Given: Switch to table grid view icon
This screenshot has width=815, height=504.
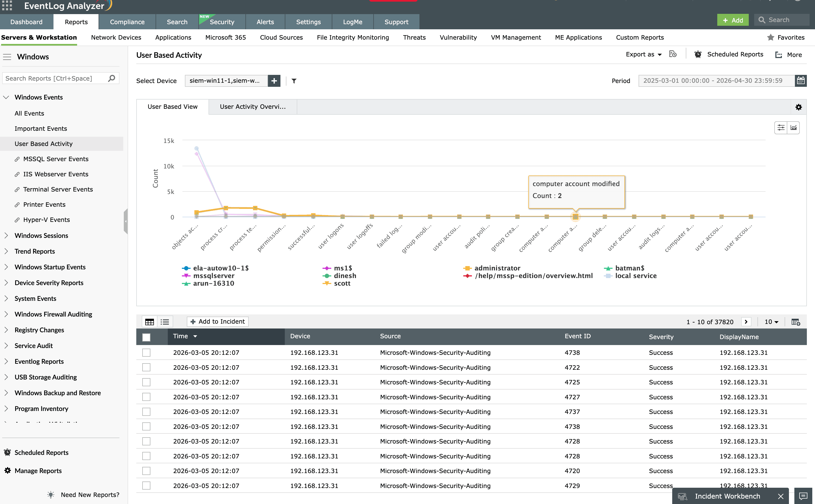Looking at the screenshot, I should click(x=150, y=322).
